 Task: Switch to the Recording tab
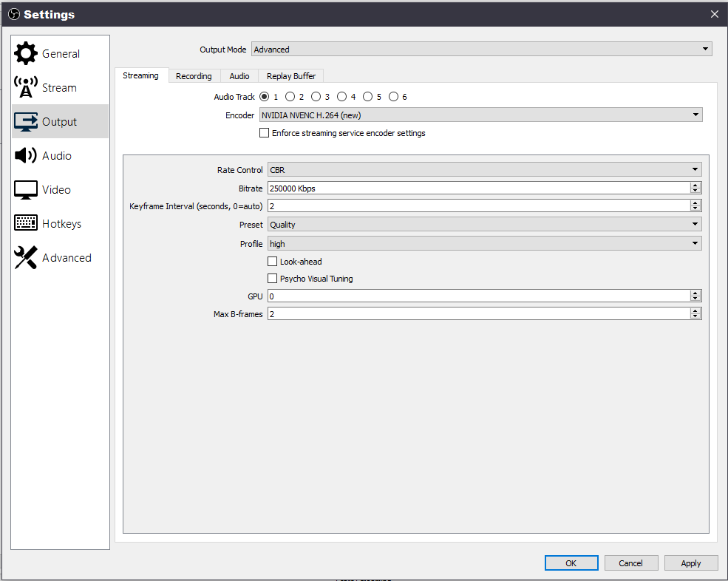[x=194, y=76]
